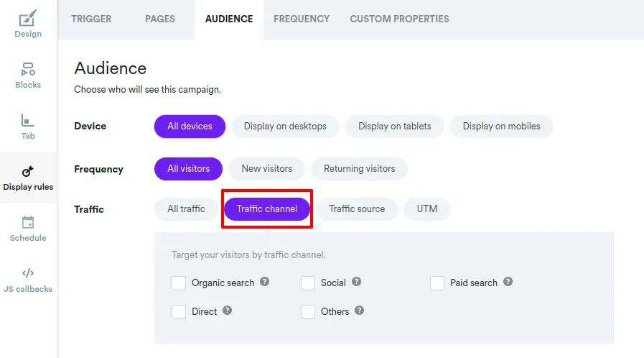Choose the UTM traffic option

pos(427,208)
